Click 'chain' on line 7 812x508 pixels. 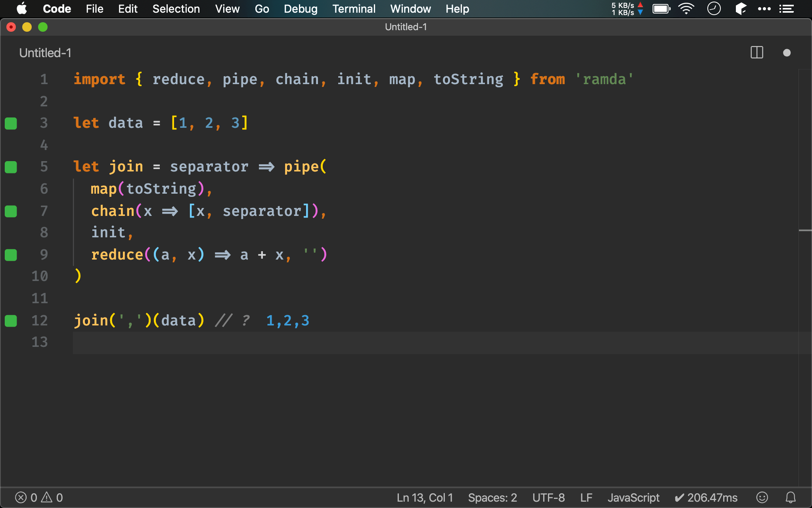pyautogui.click(x=113, y=211)
